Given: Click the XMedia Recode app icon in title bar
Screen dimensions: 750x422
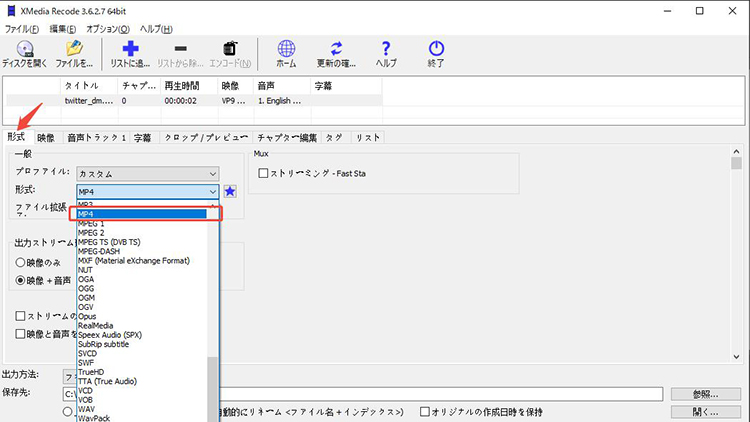Looking at the screenshot, I should [11, 11].
